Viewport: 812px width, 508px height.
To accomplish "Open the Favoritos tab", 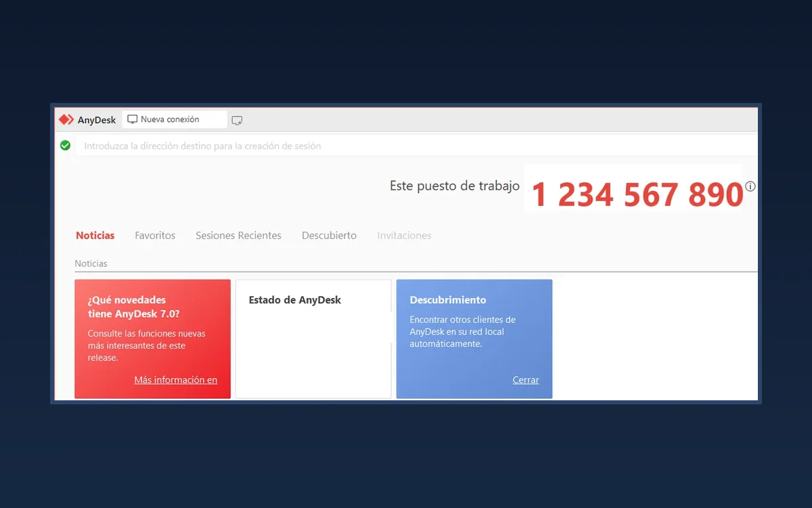I will tap(155, 236).
